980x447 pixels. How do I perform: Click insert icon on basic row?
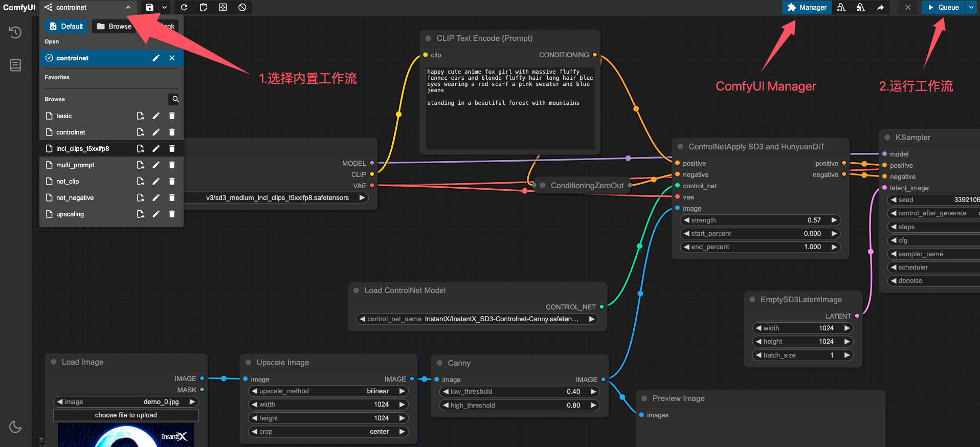[140, 116]
